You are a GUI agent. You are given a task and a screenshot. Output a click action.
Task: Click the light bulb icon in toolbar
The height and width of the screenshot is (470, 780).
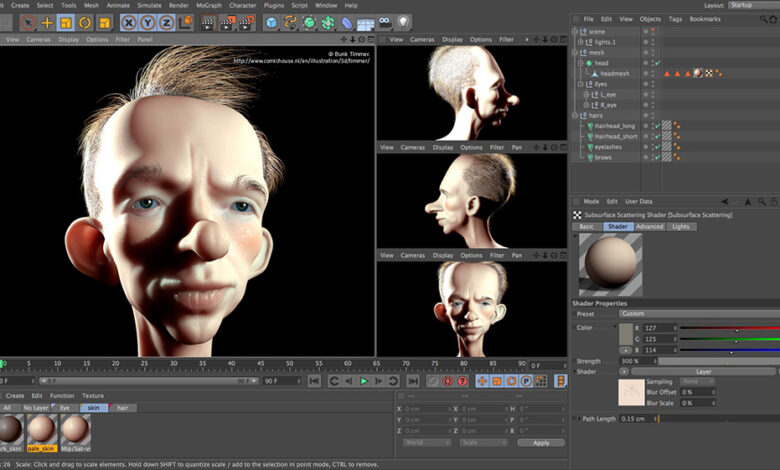pos(403,22)
